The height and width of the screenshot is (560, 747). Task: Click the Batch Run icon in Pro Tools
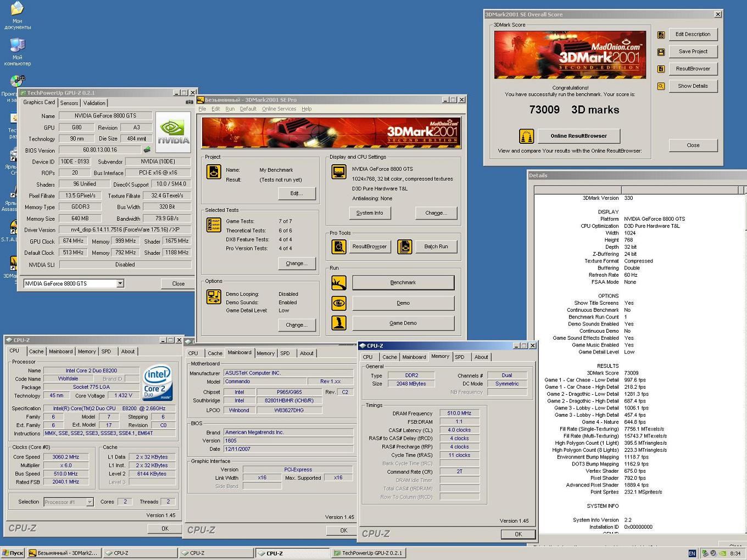[405, 247]
